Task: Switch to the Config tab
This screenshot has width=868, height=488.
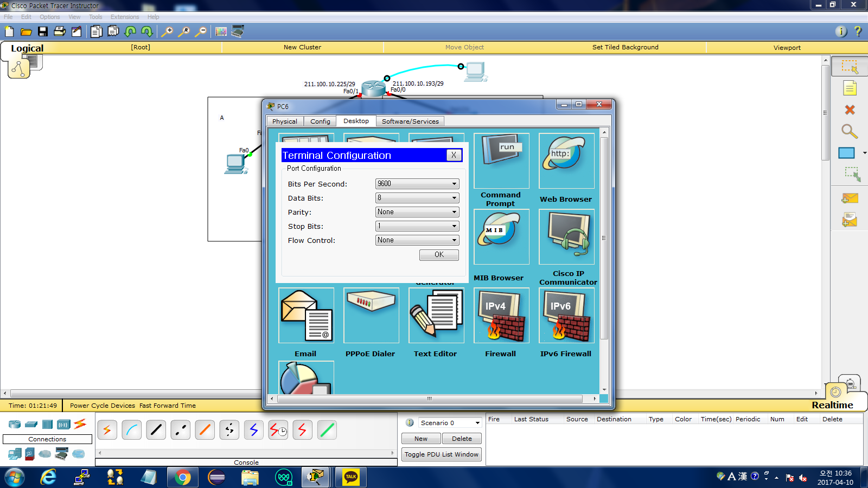Action: pos(320,121)
